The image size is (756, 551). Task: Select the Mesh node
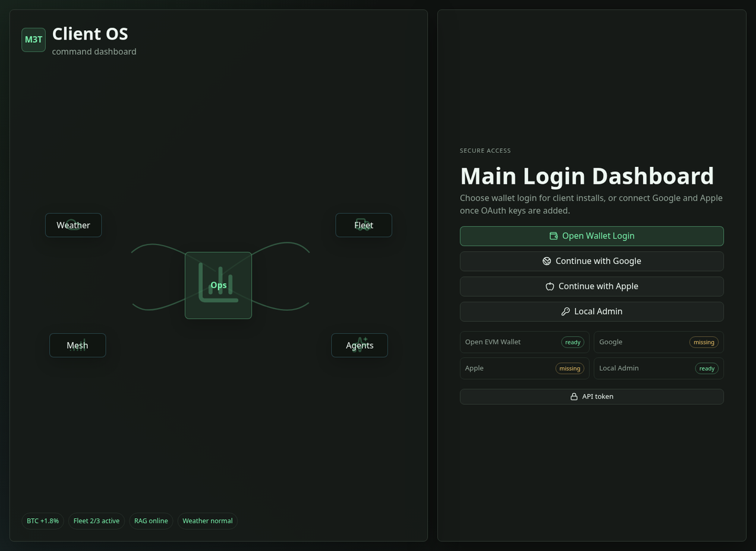77,345
